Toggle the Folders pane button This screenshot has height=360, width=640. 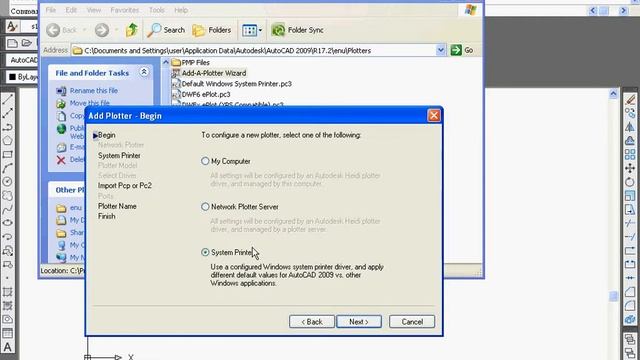tap(212, 30)
